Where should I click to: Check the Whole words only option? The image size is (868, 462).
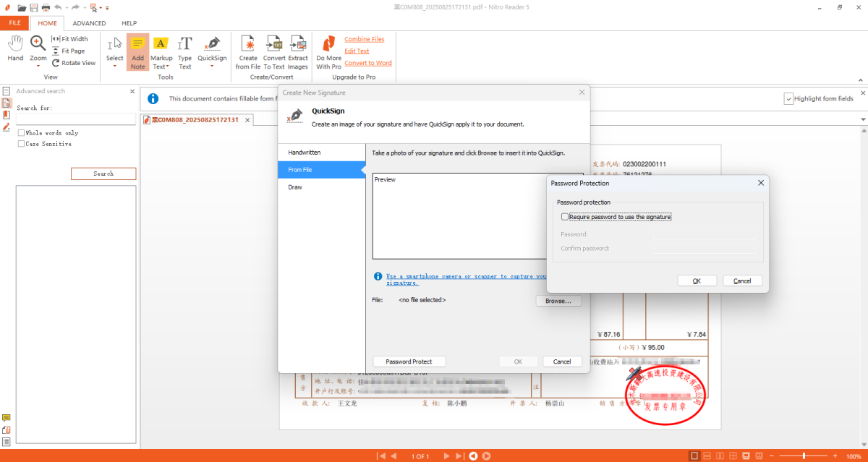point(22,133)
